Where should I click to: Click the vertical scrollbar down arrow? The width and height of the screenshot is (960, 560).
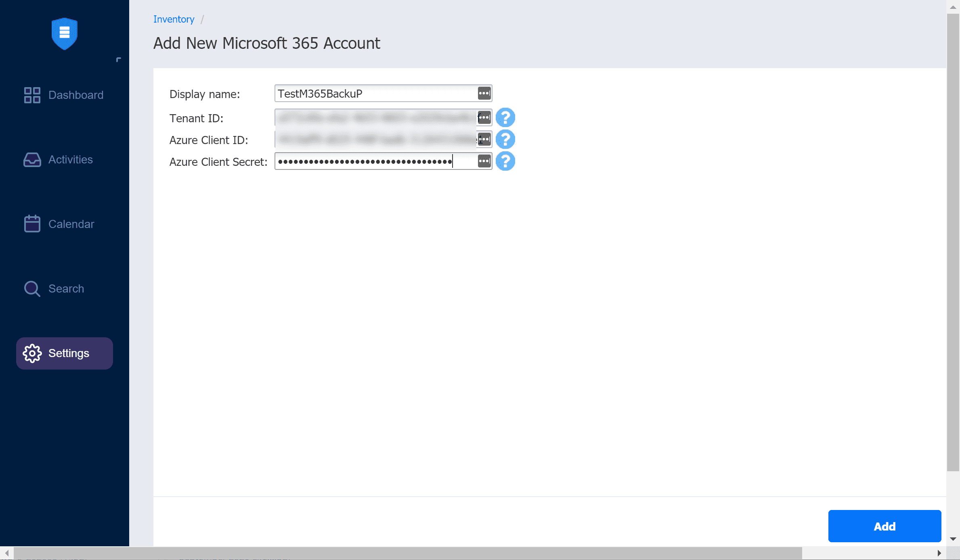click(x=954, y=538)
